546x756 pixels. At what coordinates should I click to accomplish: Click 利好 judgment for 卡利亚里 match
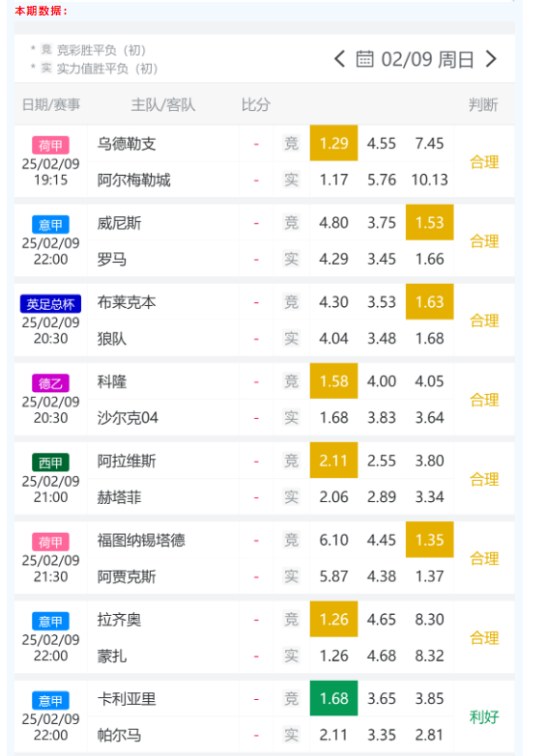coord(484,717)
